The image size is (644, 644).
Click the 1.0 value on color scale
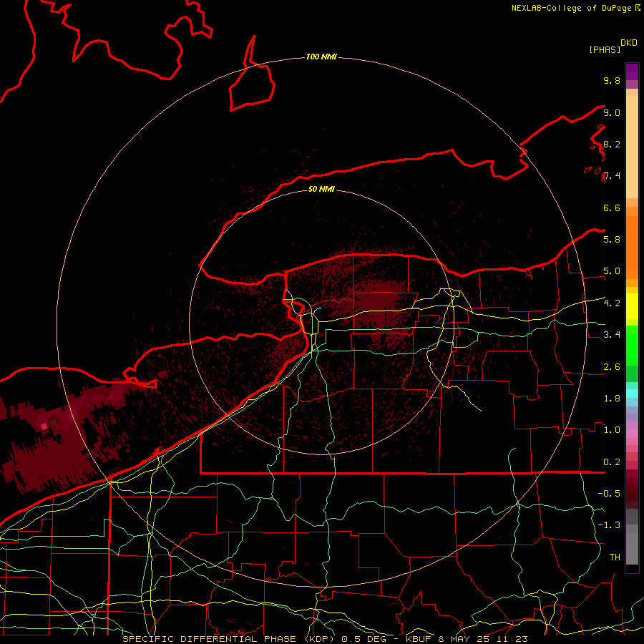(612, 429)
